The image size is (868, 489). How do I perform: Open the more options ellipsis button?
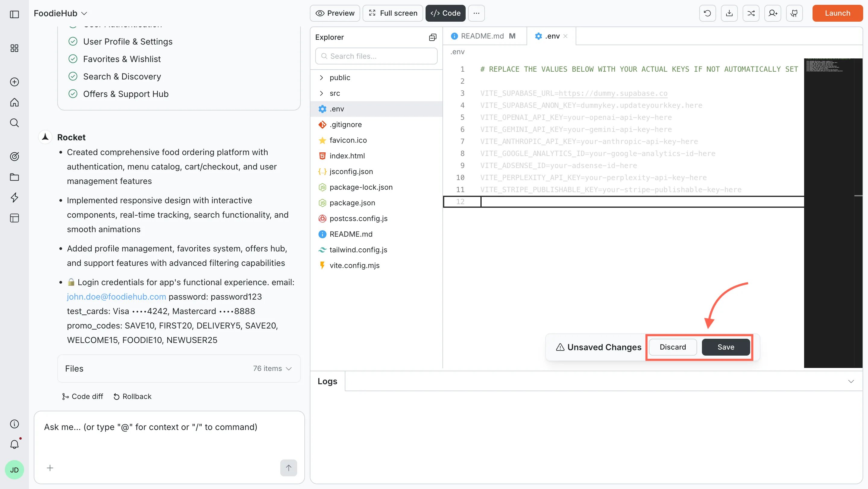[476, 13]
